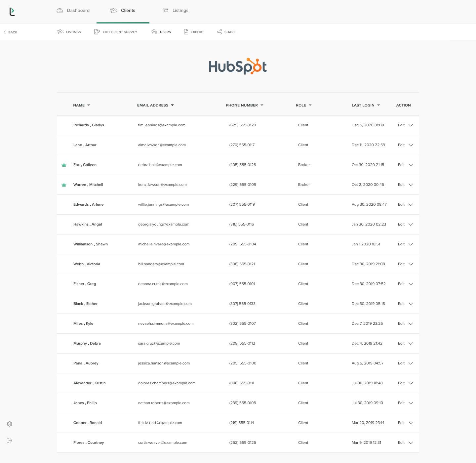Screen dimensions: 476x463
Task: Click phone number (308) 555-0121
Action: point(242,264)
